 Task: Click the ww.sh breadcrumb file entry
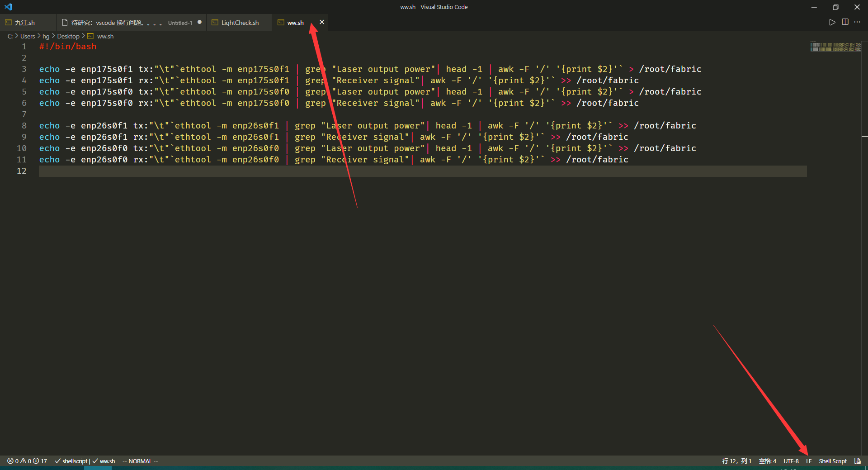[105, 36]
